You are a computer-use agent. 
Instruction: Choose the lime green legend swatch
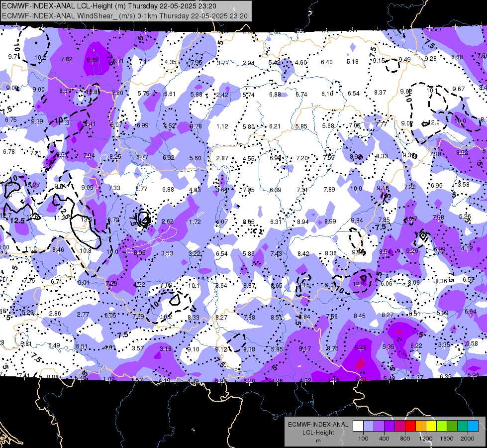click(442, 426)
